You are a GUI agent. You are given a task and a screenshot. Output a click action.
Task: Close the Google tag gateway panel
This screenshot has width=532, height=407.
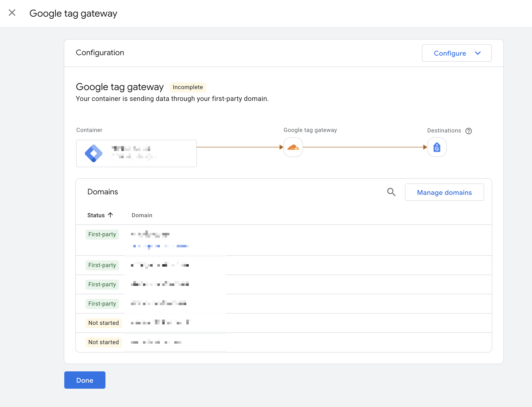tap(12, 13)
